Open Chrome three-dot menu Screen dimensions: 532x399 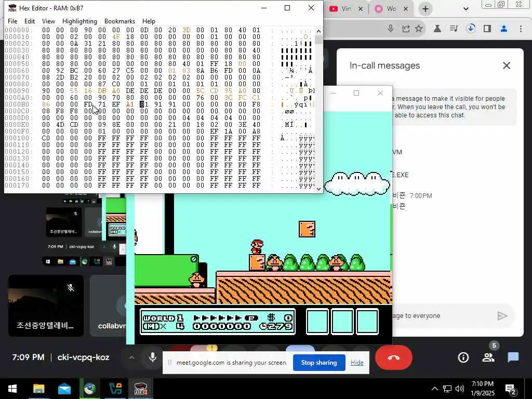[521, 29]
